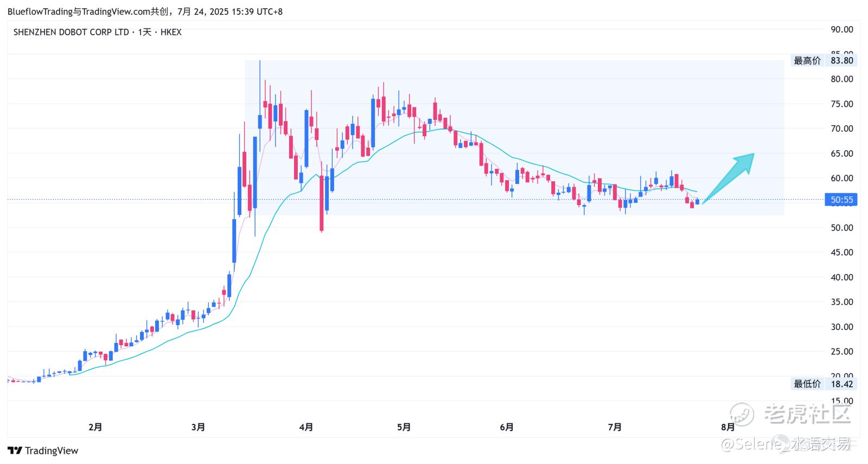The height and width of the screenshot is (464, 868).
Task: Click the 65.00 price axis label
Action: tap(842, 154)
